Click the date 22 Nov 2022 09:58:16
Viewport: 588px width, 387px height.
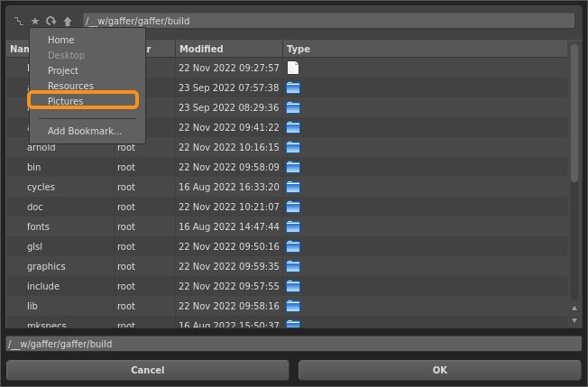tap(229, 307)
